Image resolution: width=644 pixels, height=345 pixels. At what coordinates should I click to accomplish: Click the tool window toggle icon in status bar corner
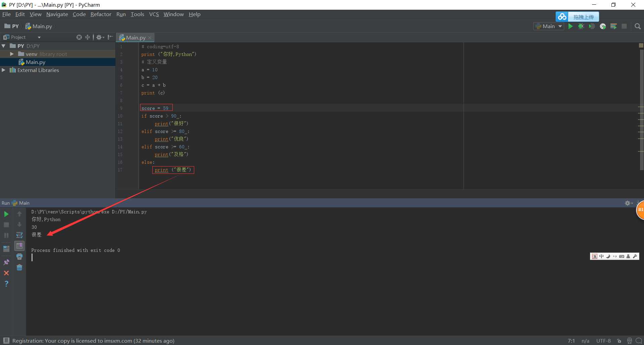coord(6,341)
